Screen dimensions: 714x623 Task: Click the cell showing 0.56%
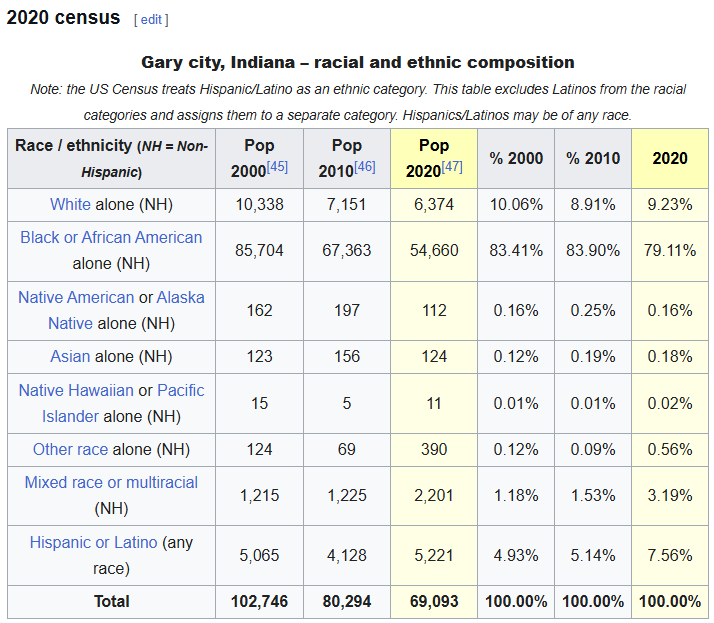pyautogui.click(x=670, y=450)
